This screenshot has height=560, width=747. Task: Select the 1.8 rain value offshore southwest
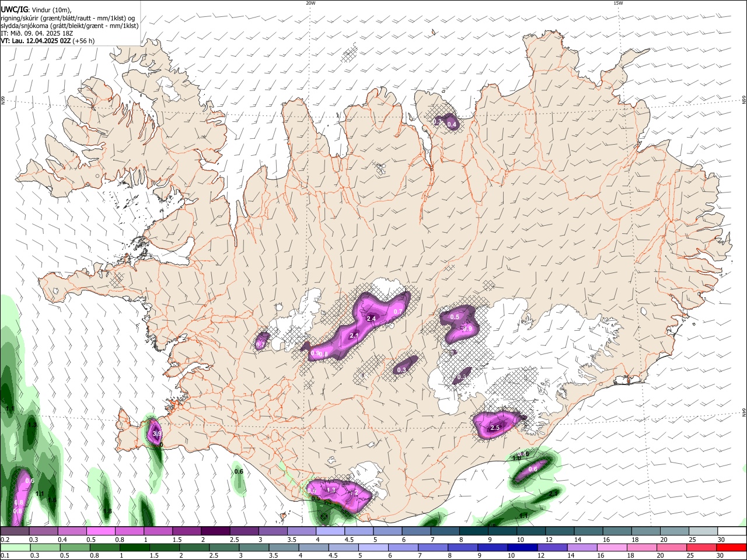[107, 512]
